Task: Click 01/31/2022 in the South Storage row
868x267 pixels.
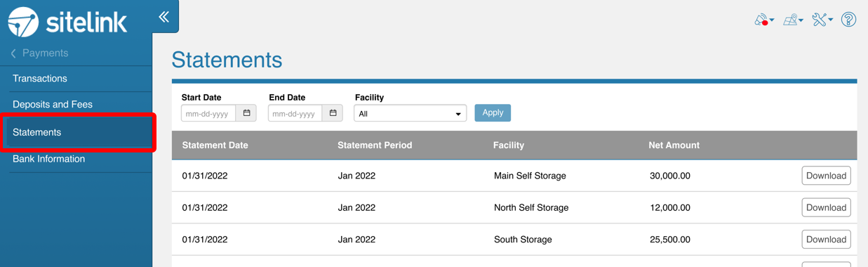Action: point(205,240)
